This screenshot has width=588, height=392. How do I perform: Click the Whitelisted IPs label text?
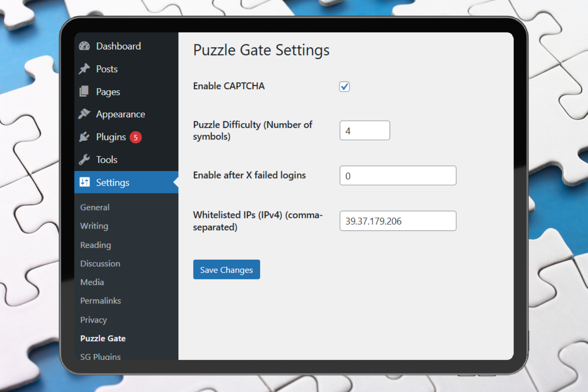[x=258, y=221]
